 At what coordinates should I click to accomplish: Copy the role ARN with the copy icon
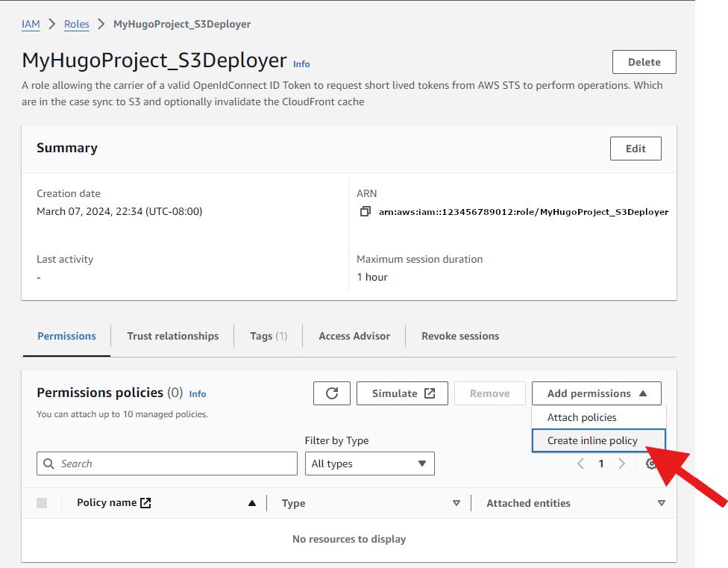[x=365, y=211]
